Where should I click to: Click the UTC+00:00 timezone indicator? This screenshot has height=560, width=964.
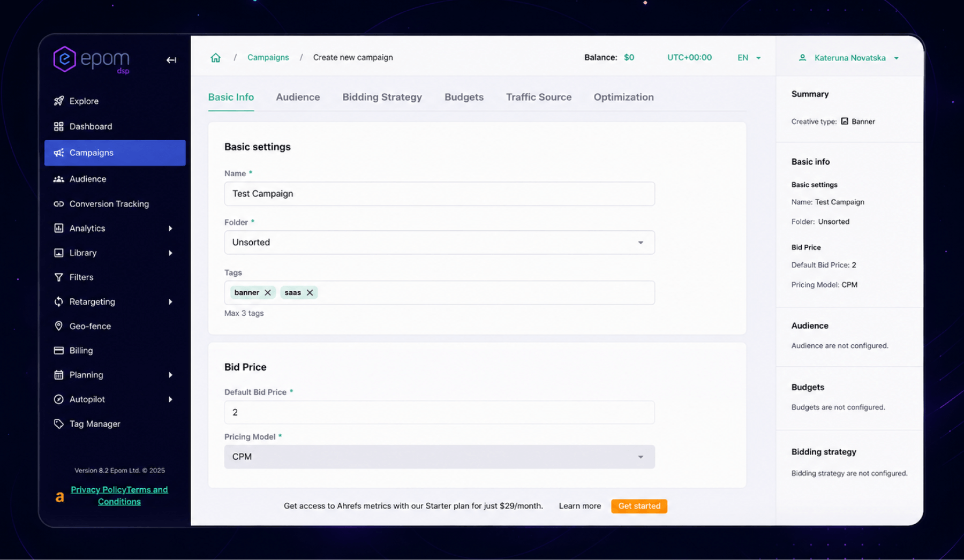coord(689,58)
